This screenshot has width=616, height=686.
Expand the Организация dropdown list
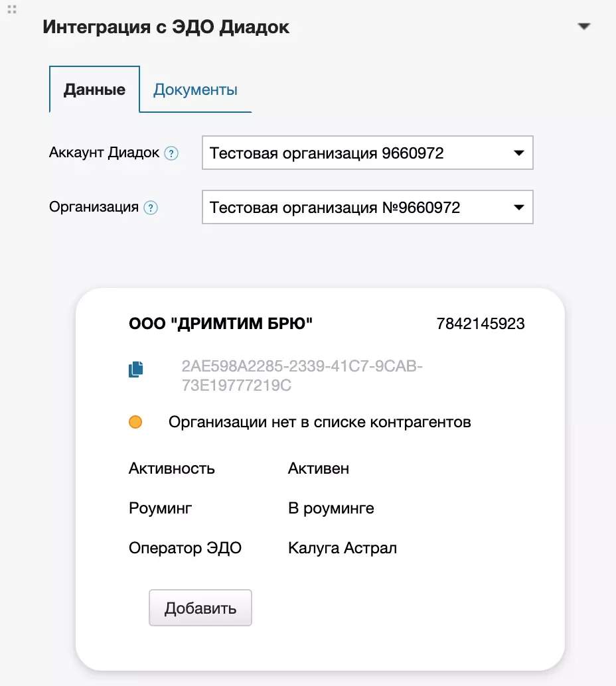367,208
